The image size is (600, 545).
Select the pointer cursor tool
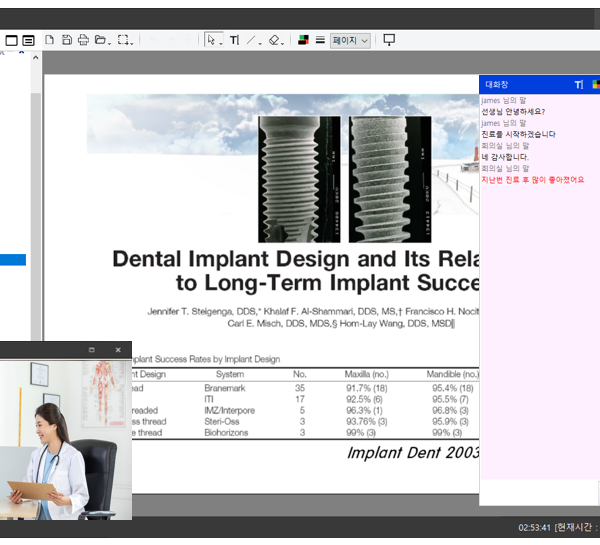(211, 40)
